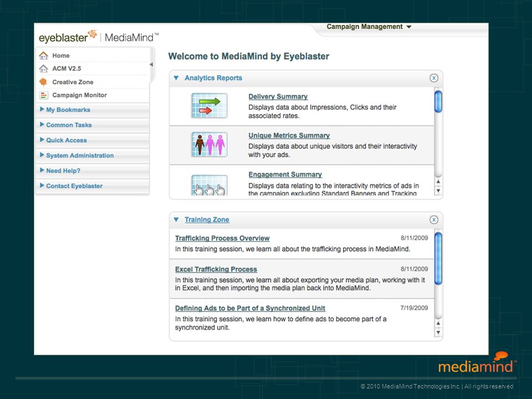Click Training Zone scroll down arrow

coord(438,332)
